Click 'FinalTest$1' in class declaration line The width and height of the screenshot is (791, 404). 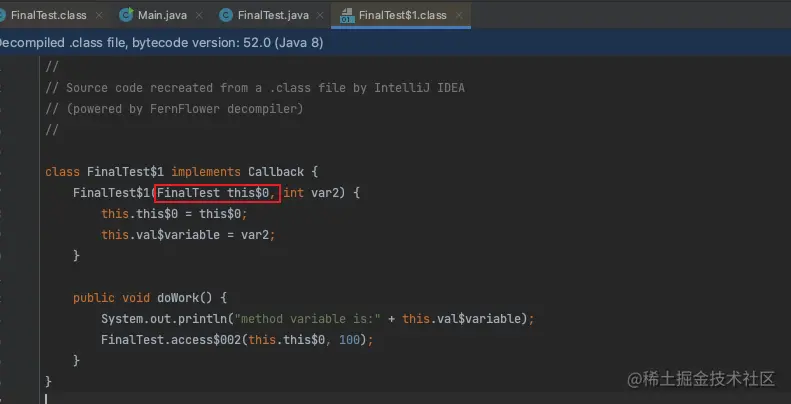(x=125, y=172)
